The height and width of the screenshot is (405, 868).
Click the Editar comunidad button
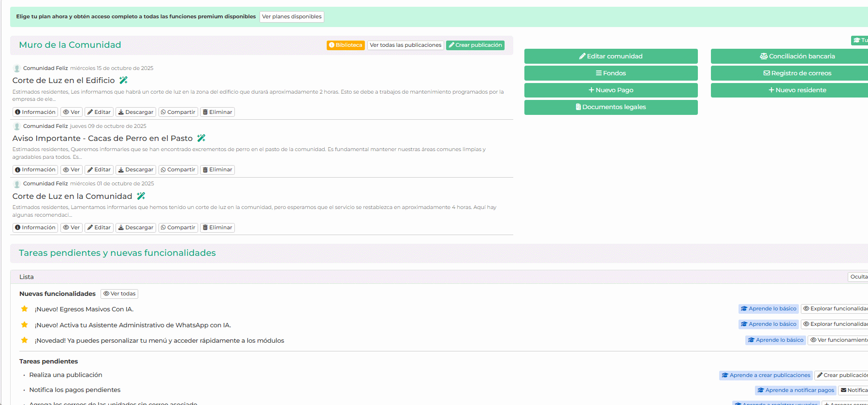tap(611, 56)
